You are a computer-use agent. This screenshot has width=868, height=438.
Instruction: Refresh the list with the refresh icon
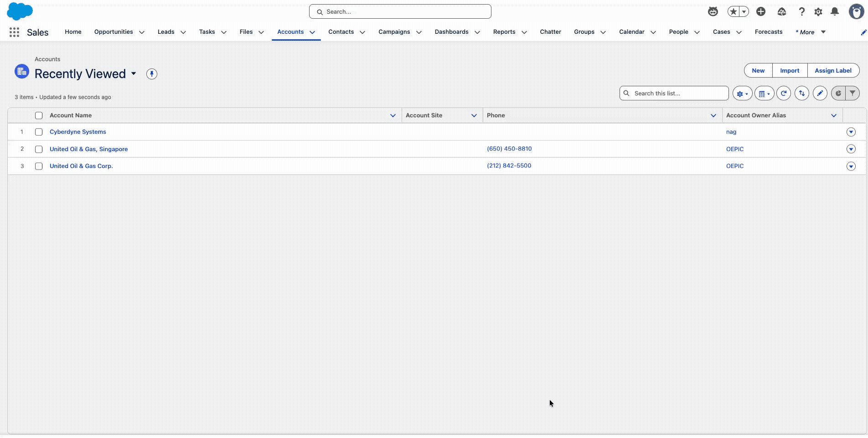(784, 93)
